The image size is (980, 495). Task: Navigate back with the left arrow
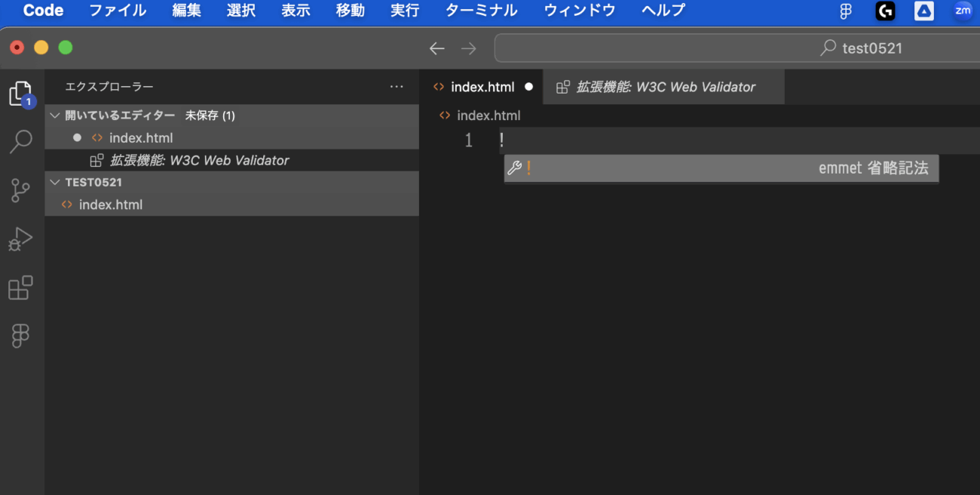(x=436, y=48)
